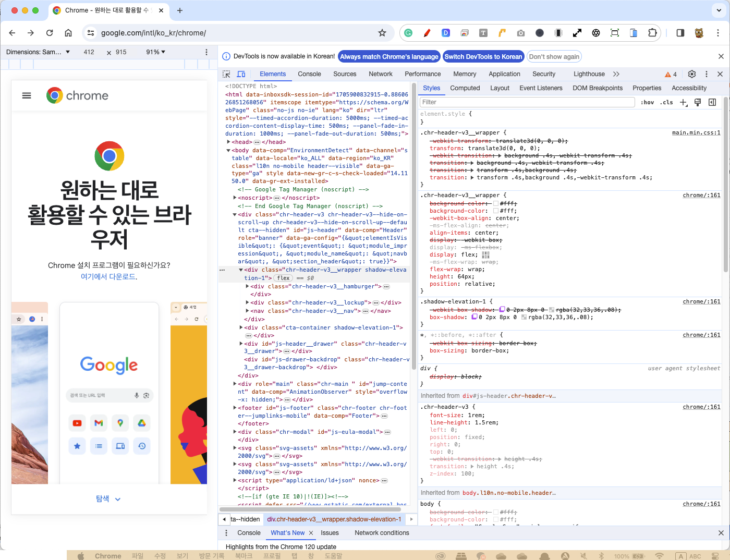Collapse the body element node
The width and height of the screenshot is (730, 560).
228,150
